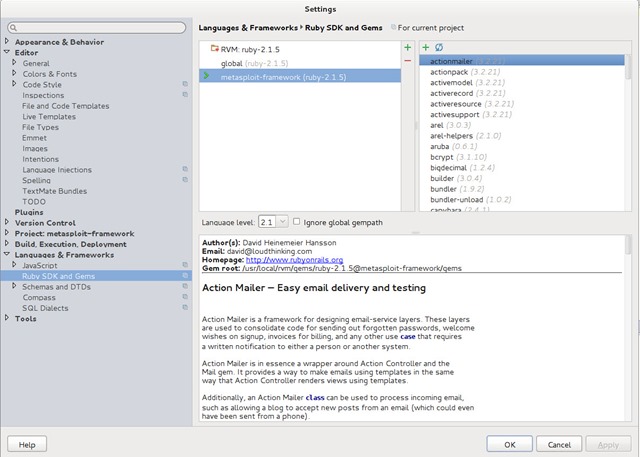Select the activemodel gem

522,82
